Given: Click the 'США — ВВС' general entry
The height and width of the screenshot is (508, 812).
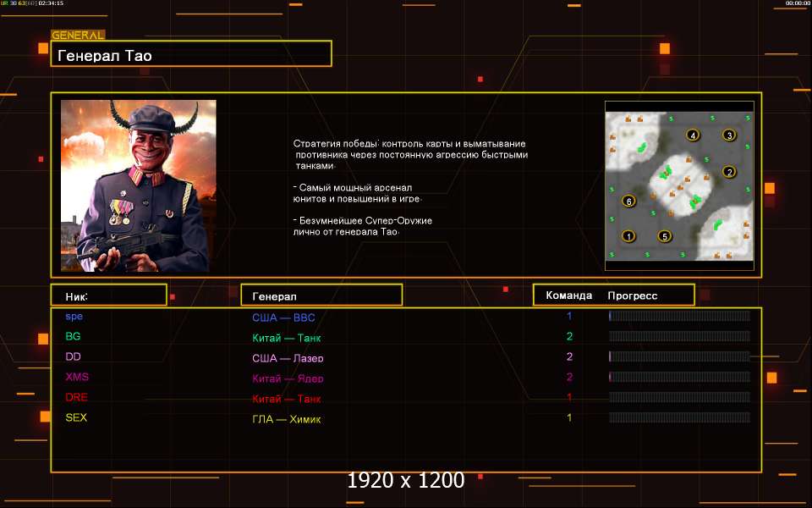Looking at the screenshot, I should (284, 317).
